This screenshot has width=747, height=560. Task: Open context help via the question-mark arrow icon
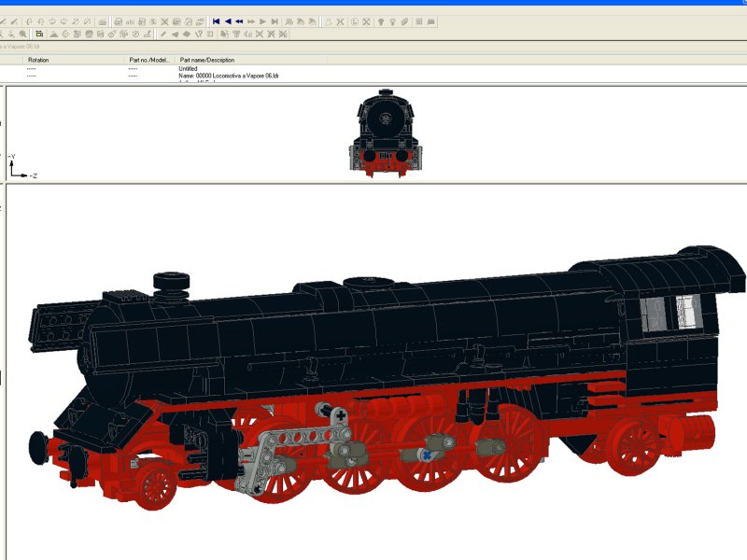click(x=201, y=35)
